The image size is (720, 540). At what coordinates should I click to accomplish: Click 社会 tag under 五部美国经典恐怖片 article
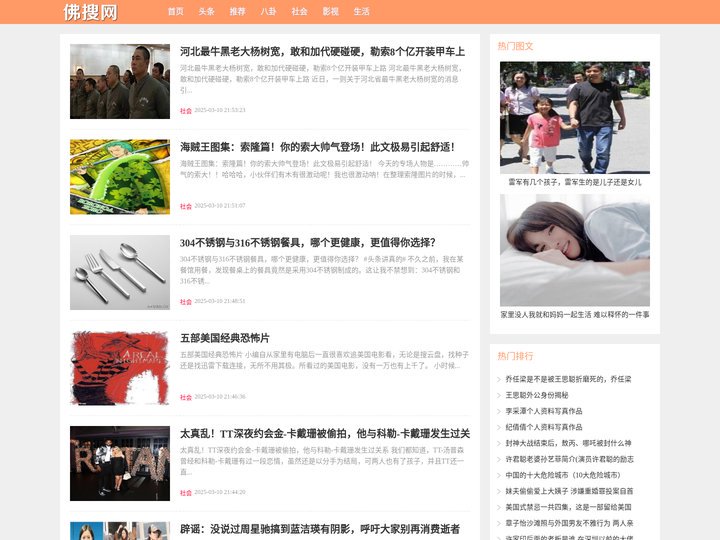(186, 397)
